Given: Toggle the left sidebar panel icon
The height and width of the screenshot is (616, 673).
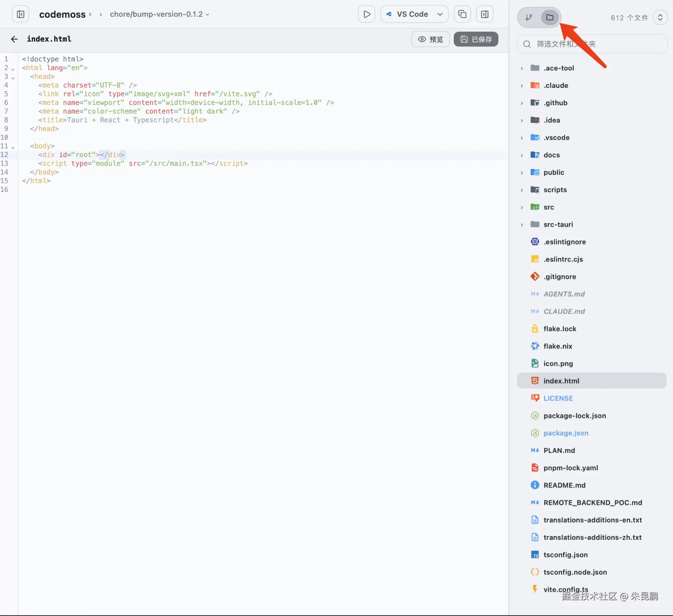Looking at the screenshot, I should [x=21, y=14].
